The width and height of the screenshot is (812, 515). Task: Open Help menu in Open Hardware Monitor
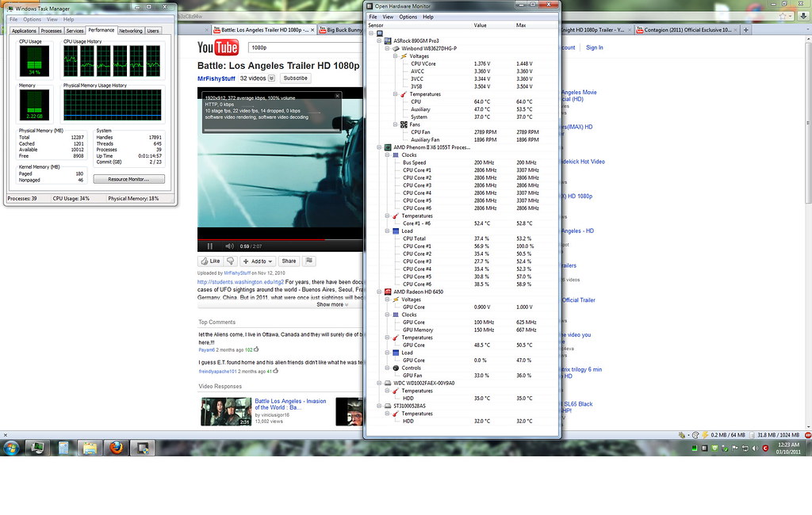tap(428, 17)
